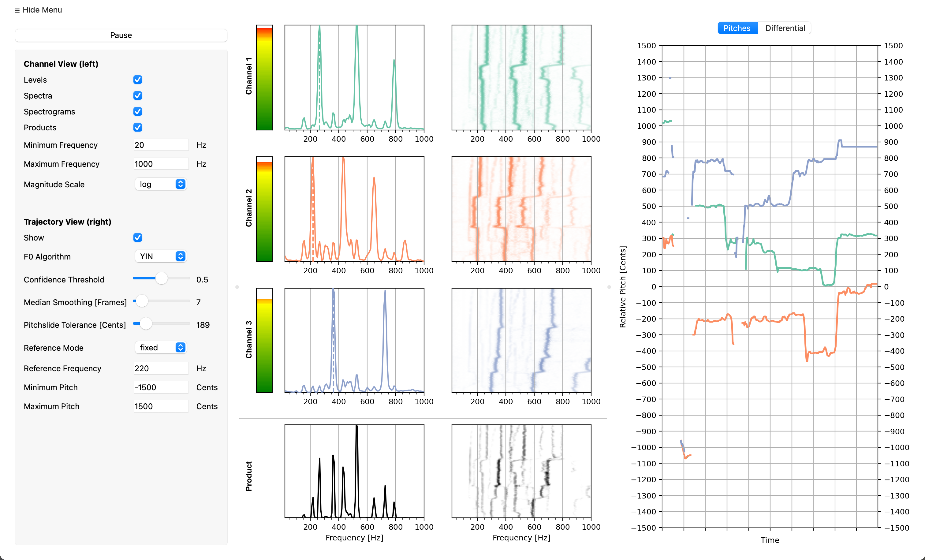
Task: Click the Hide Menu hamburger icon
Action: pos(17,10)
